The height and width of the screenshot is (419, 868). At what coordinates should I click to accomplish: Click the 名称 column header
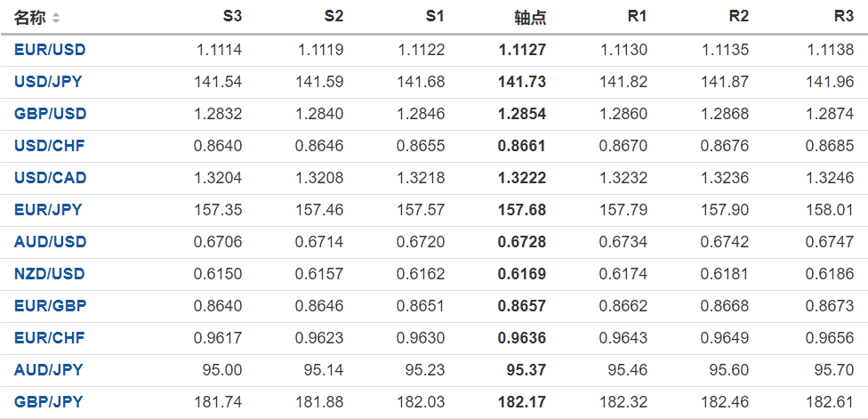click(29, 18)
